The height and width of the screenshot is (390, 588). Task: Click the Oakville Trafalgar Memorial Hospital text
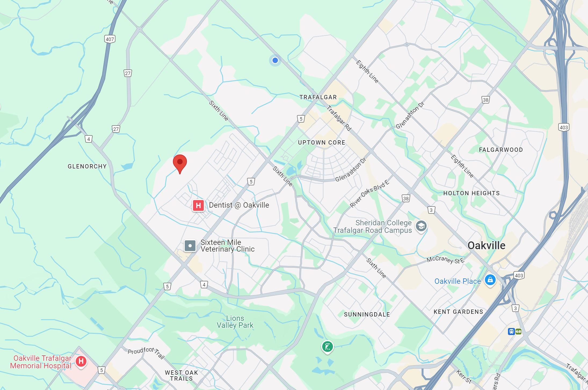tap(41, 362)
